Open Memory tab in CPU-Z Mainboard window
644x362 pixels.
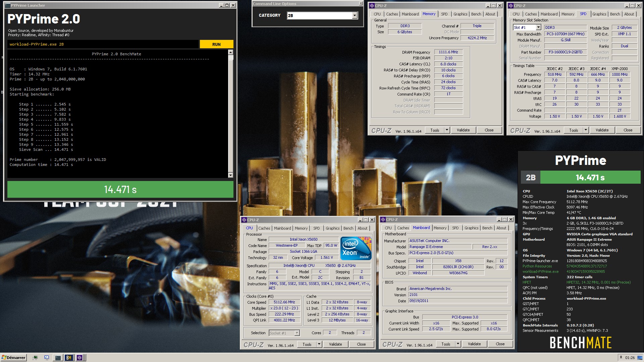point(440,228)
